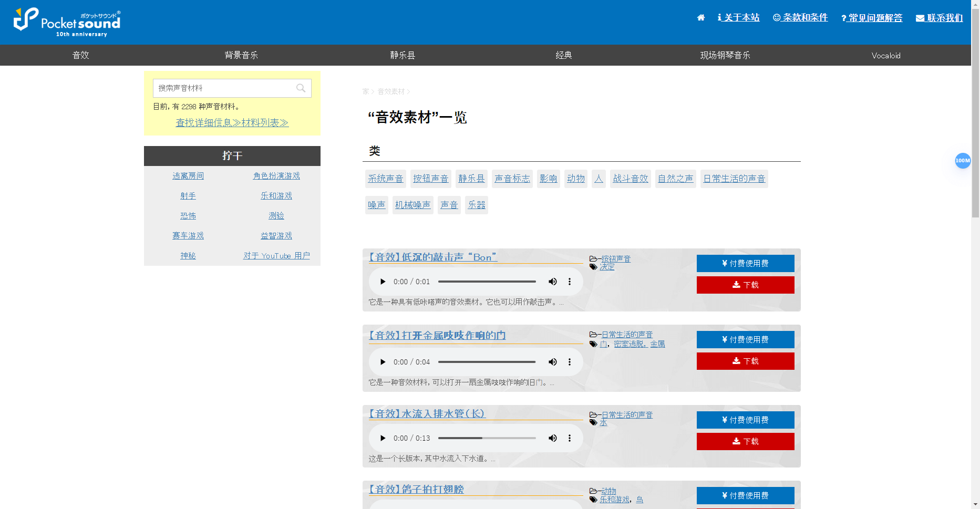Select the 神秘 sidebar category
The image size is (980, 509).
click(x=188, y=256)
